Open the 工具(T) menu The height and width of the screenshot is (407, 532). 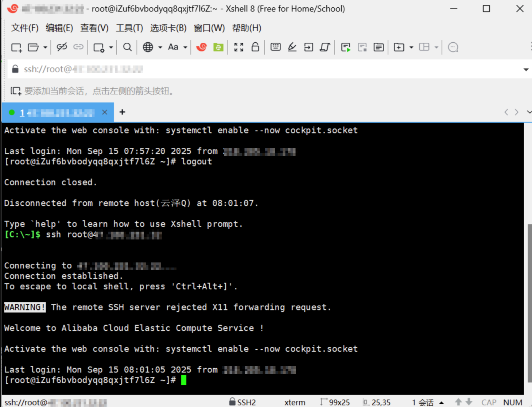[129, 28]
